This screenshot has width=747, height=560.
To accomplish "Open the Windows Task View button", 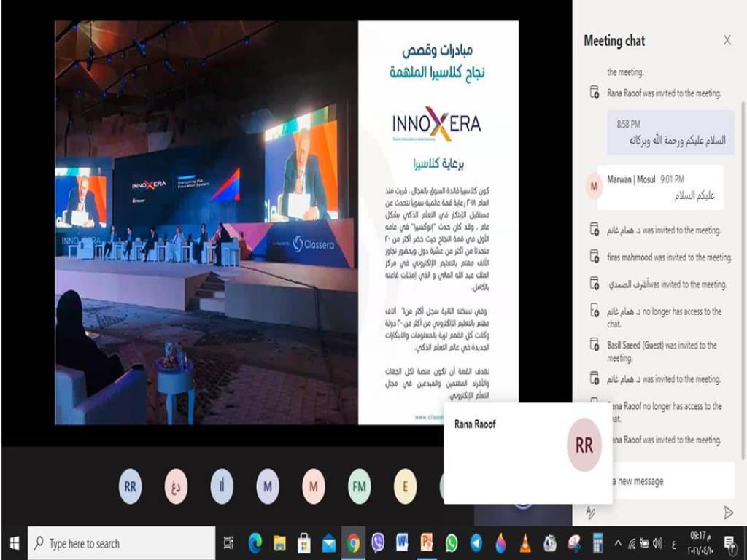I will (228, 543).
